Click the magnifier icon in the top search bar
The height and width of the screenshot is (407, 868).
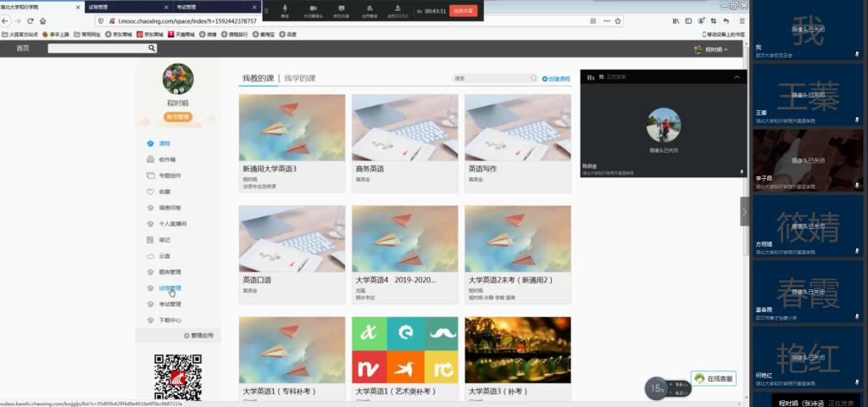click(152, 48)
